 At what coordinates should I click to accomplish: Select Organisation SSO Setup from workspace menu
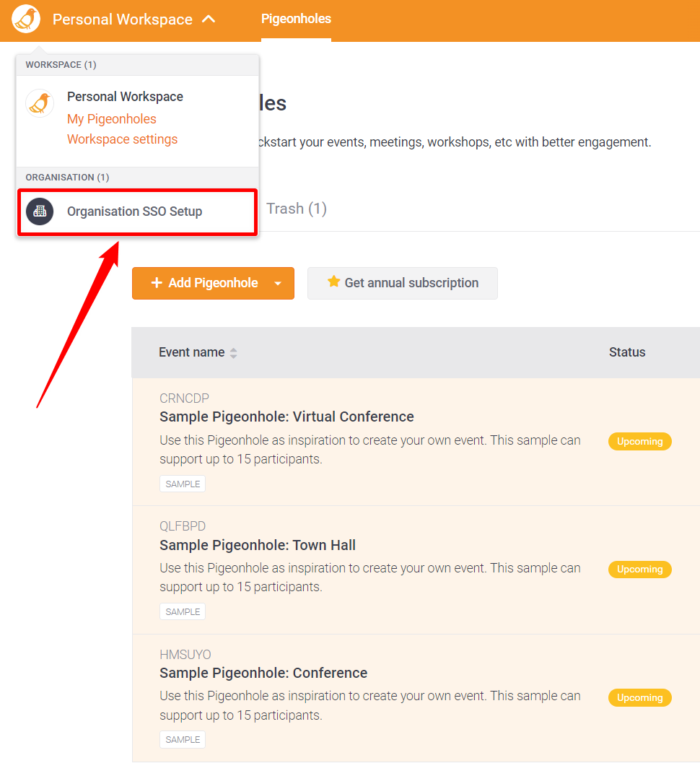(135, 212)
